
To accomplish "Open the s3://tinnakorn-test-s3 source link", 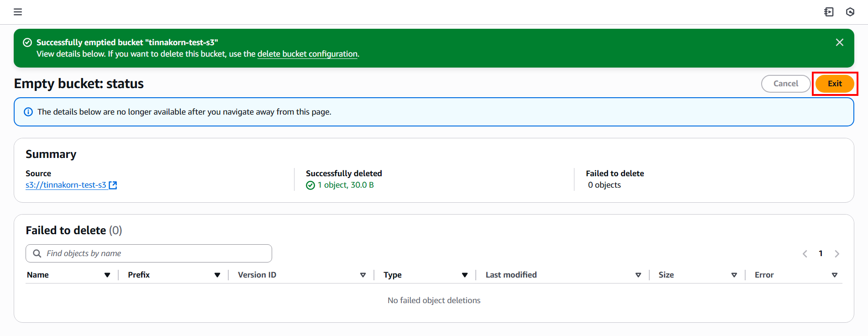I will [x=66, y=185].
